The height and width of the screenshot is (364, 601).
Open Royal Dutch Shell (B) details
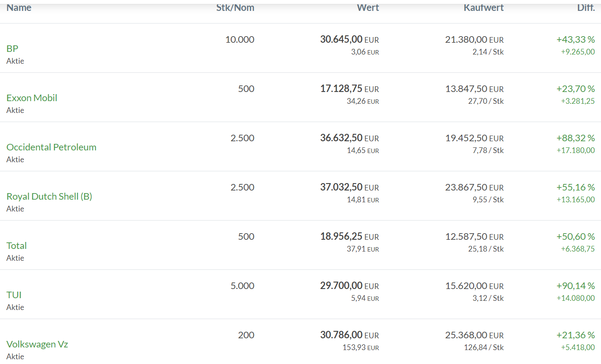pyautogui.click(x=49, y=196)
